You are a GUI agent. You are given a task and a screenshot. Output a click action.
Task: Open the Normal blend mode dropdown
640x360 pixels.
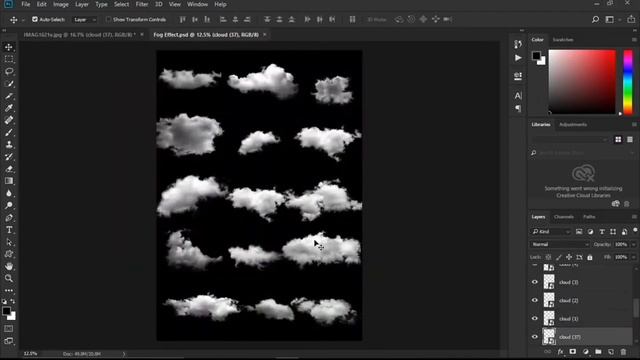(560, 244)
